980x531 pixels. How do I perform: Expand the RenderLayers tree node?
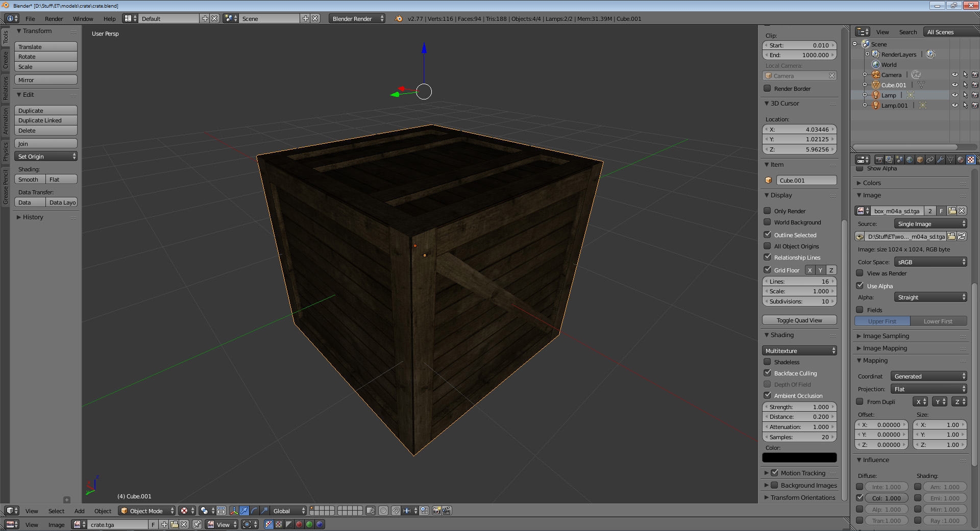[x=867, y=54]
